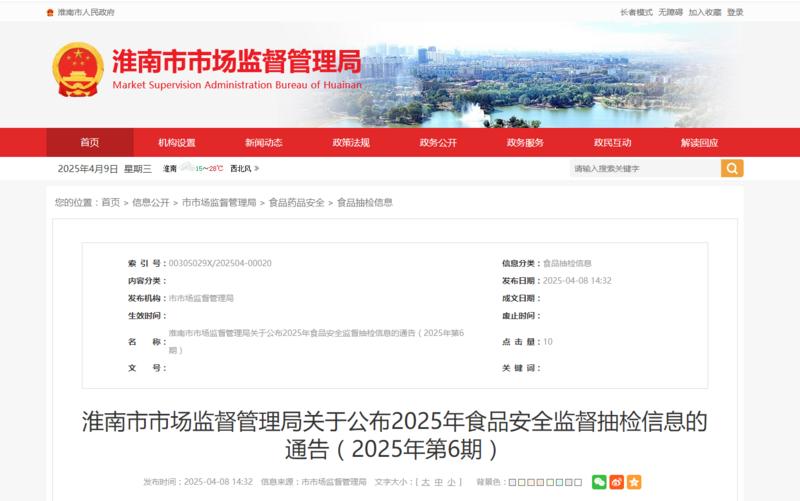Expand weather details arrow after 西北风

[257, 168]
